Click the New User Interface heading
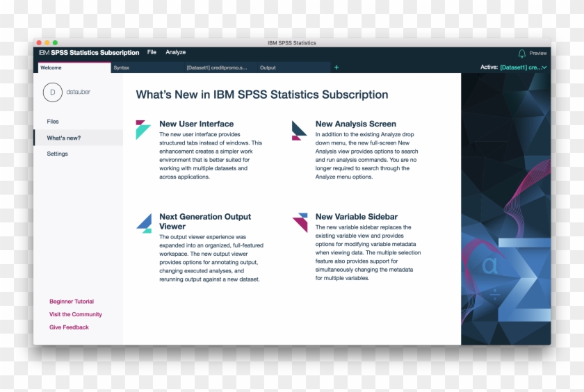 pos(196,124)
